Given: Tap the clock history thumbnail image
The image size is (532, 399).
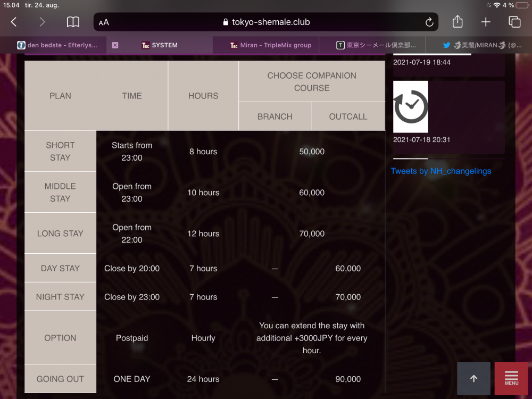Looking at the screenshot, I should click(411, 107).
